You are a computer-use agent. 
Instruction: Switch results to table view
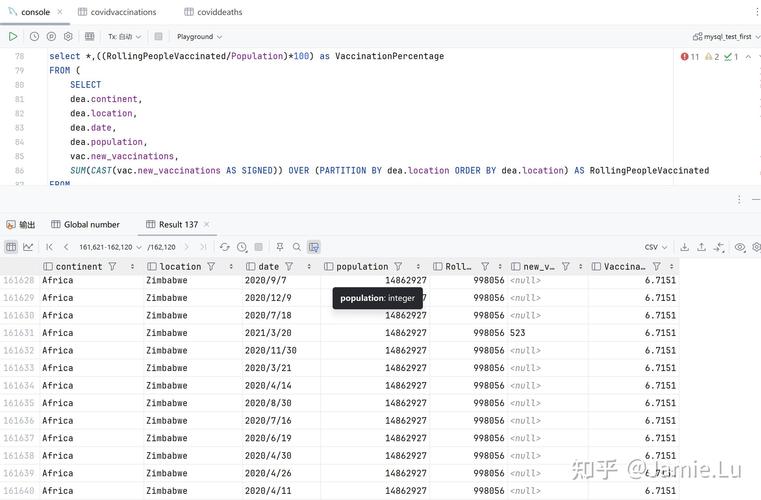11,247
